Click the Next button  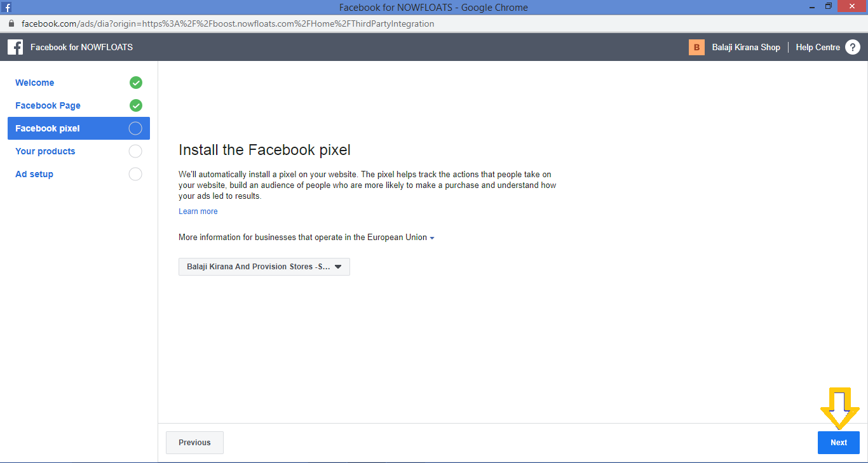click(x=839, y=443)
